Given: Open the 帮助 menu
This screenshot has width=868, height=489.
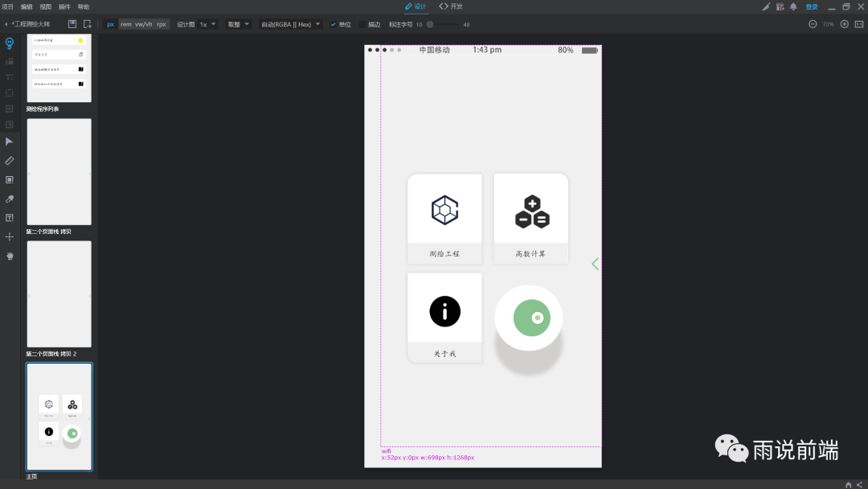Looking at the screenshot, I should pos(84,6).
